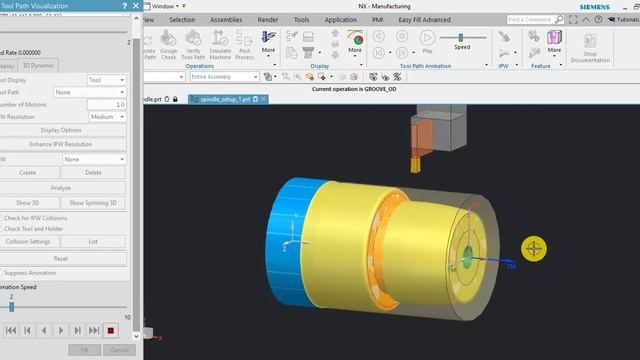Switch to the 3D Dynamic tab
The width and height of the screenshot is (640, 360).
tap(38, 65)
